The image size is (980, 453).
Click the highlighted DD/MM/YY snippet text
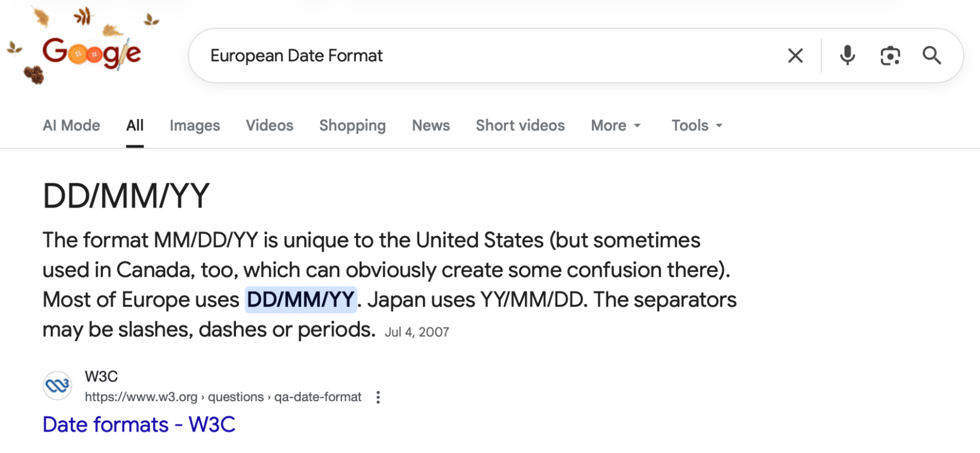click(301, 300)
